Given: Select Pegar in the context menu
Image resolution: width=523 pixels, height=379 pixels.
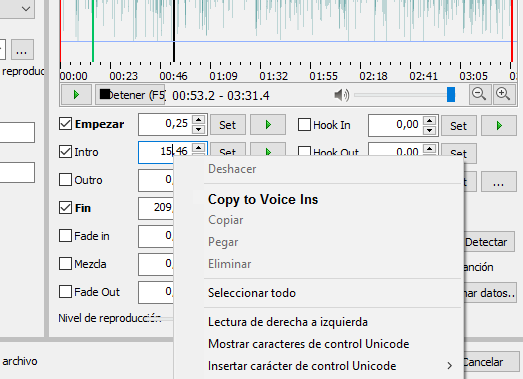Looking at the screenshot, I should pyautogui.click(x=223, y=242).
